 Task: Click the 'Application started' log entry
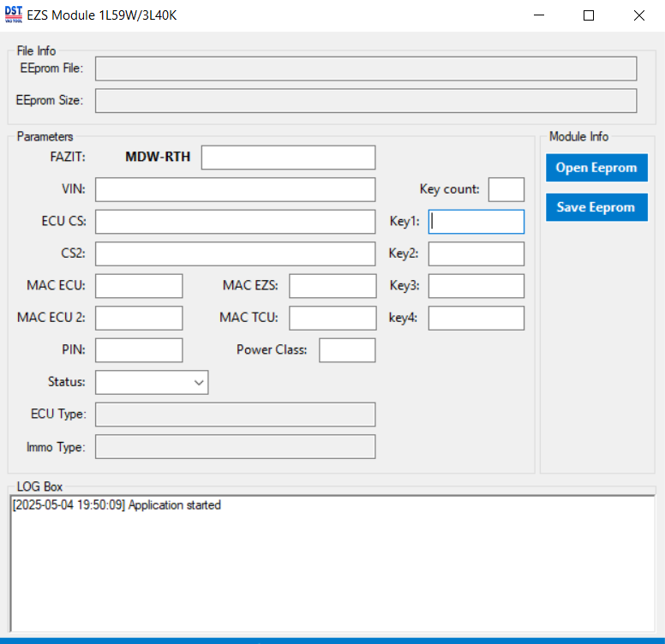[117, 505]
